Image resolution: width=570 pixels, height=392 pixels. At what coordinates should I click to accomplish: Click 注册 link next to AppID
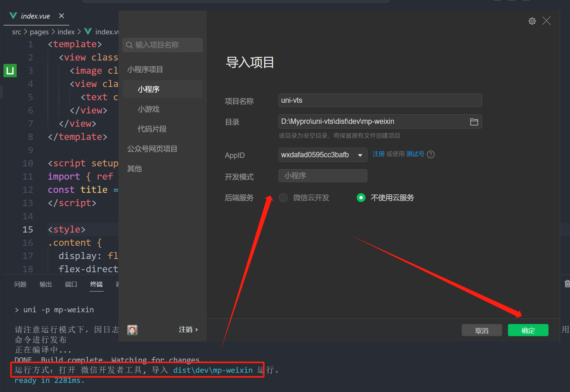pos(379,154)
